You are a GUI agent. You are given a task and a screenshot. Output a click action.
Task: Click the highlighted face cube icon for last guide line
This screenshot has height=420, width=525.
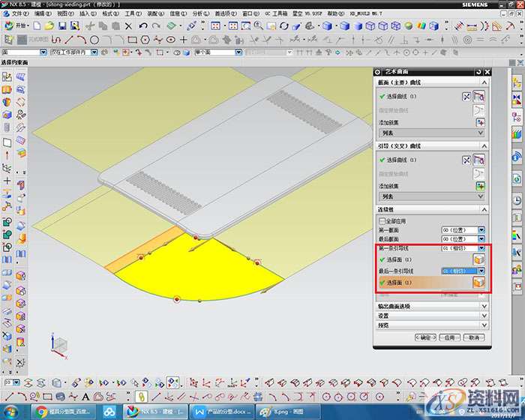click(478, 283)
